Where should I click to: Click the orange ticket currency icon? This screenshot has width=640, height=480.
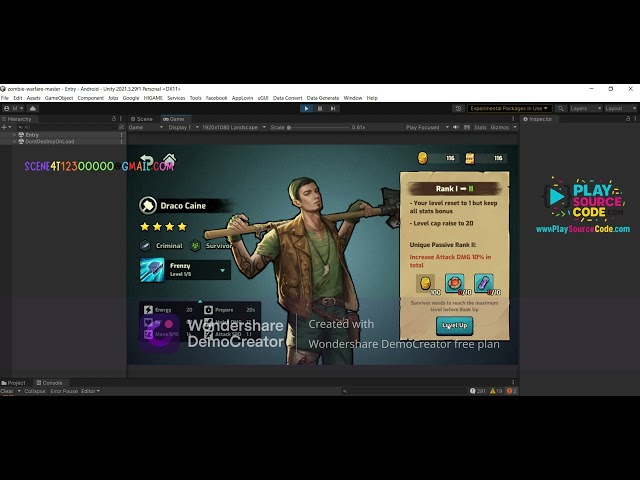[x=470, y=158]
